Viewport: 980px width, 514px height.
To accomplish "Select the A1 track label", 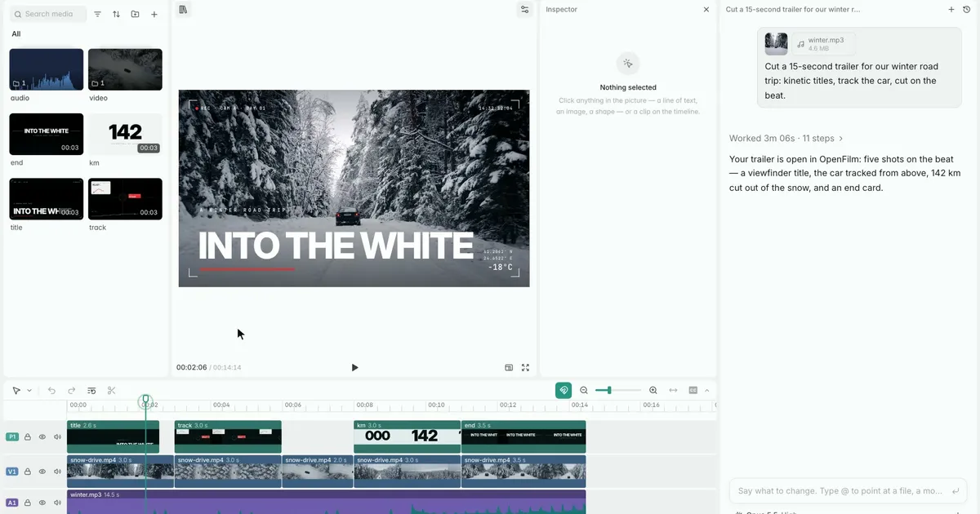I will (x=12, y=503).
